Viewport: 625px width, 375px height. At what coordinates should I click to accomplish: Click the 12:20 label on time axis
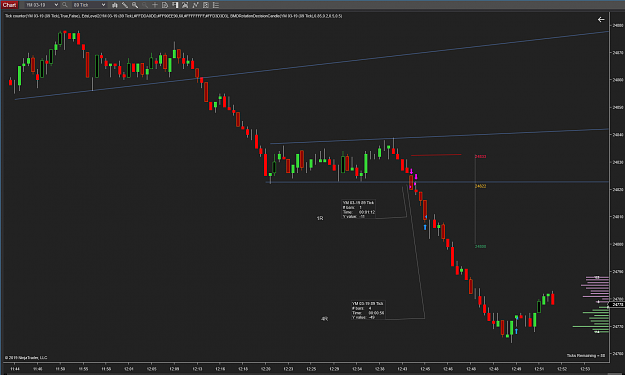[265, 369]
